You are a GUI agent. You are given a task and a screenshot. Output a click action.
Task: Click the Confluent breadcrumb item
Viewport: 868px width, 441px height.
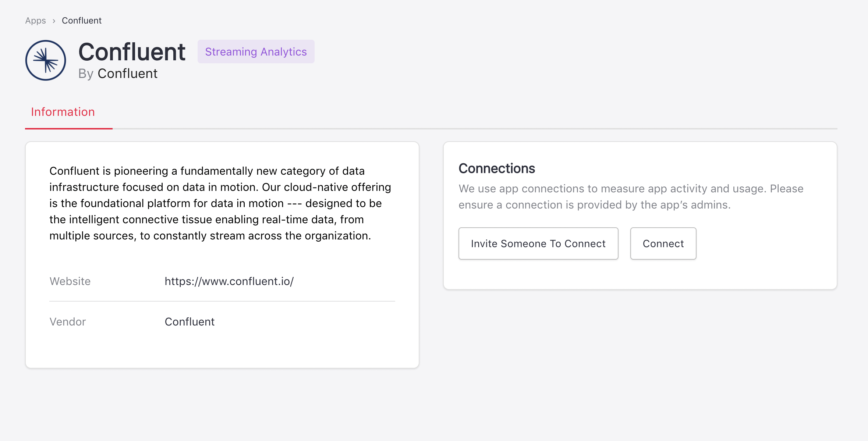coord(81,21)
